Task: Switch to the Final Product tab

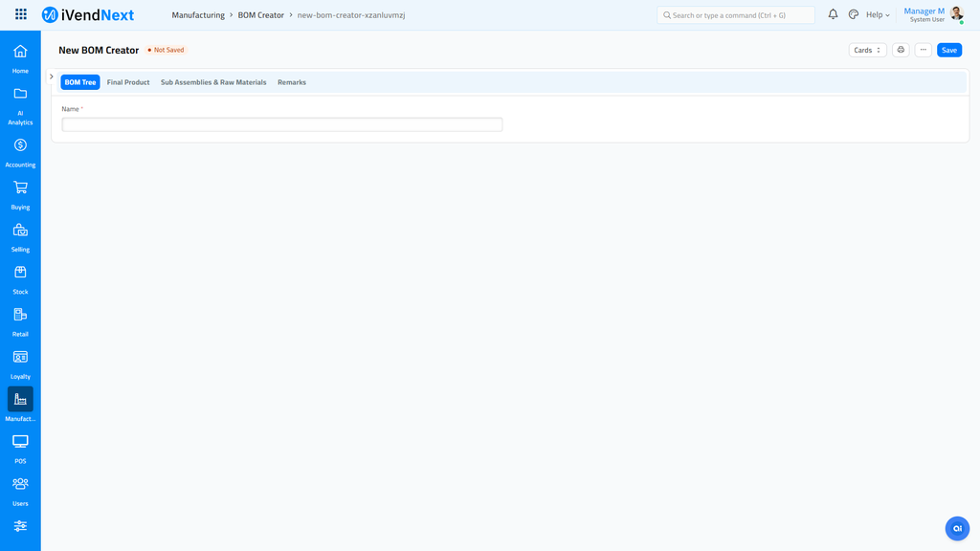Action: 128,82
